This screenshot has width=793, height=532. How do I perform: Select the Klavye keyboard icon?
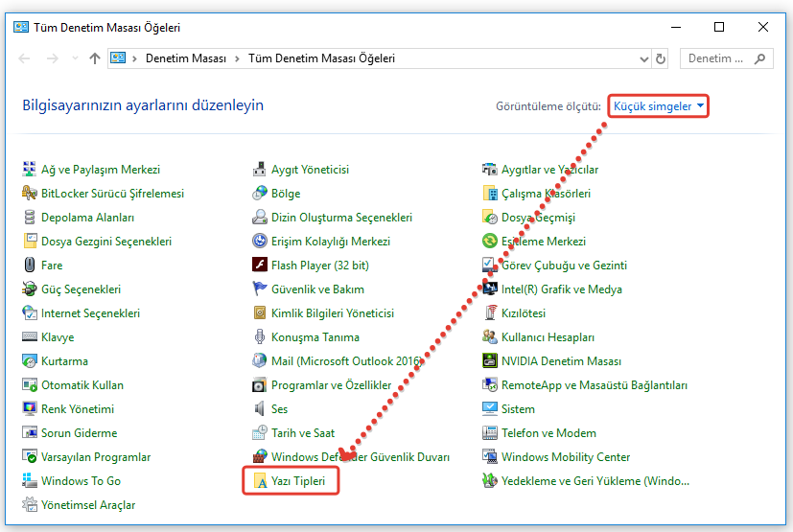pyautogui.click(x=29, y=337)
